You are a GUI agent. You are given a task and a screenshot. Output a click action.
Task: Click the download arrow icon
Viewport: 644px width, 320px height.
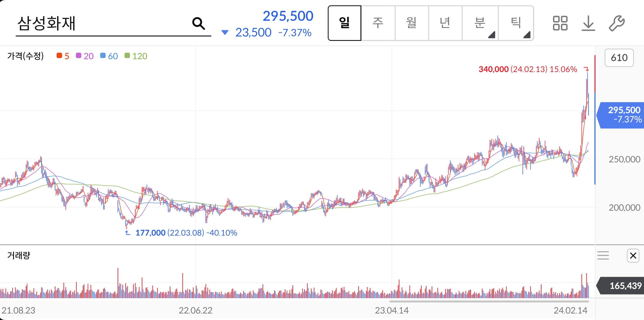pos(588,23)
